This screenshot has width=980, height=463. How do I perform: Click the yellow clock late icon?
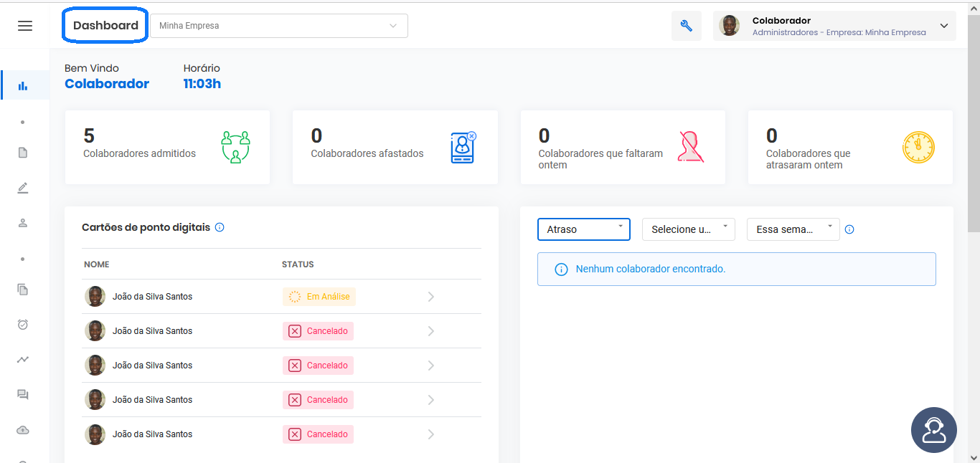coord(918,147)
